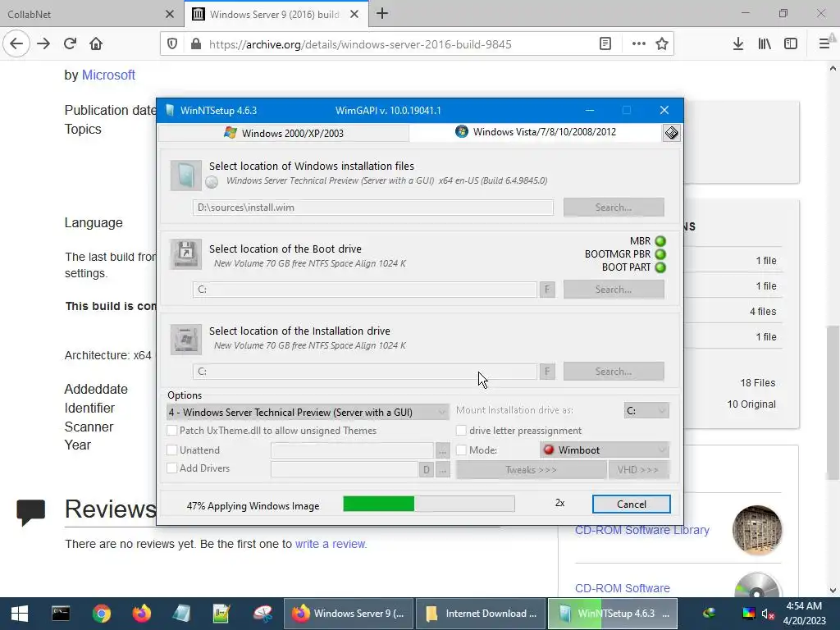
Task: Open the Microsoft author link
Action: (108, 75)
